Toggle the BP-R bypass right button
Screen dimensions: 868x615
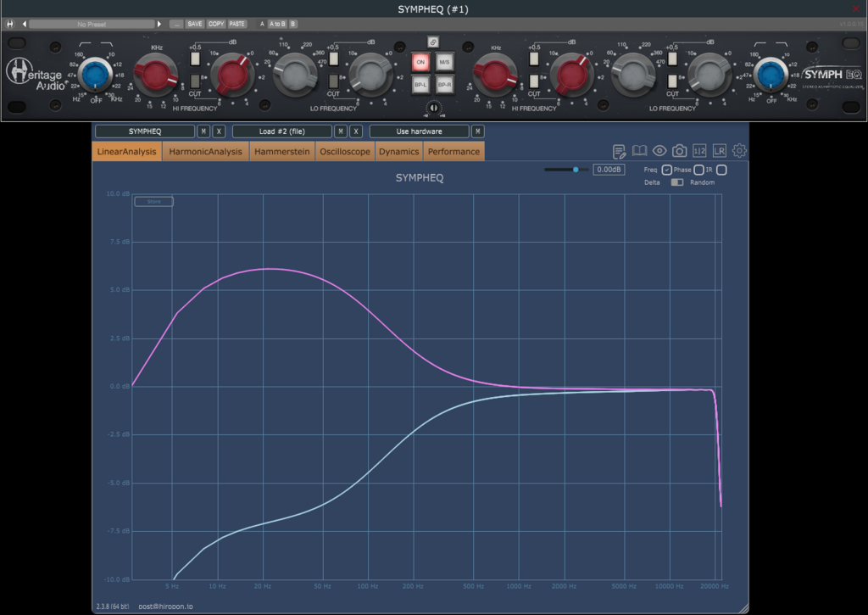click(444, 85)
